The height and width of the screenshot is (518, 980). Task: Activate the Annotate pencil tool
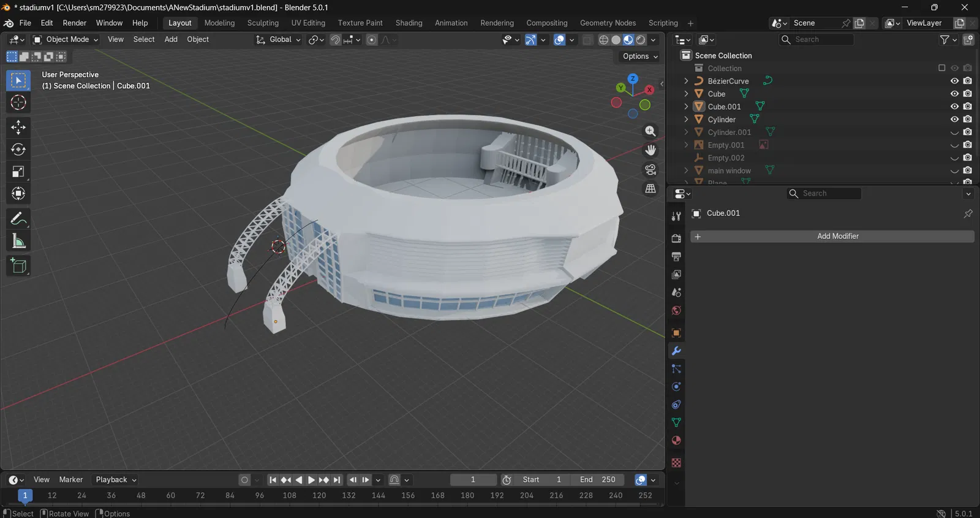pyautogui.click(x=18, y=219)
